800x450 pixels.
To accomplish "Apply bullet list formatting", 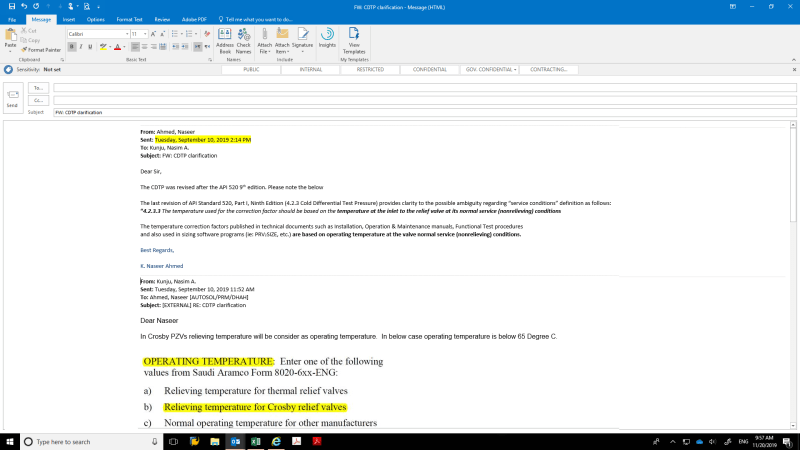I will point(174,34).
